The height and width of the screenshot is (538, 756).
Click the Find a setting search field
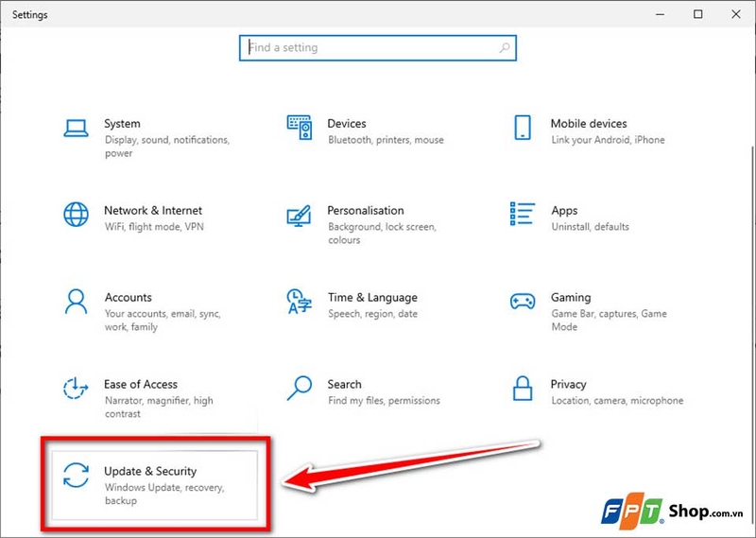click(x=378, y=48)
